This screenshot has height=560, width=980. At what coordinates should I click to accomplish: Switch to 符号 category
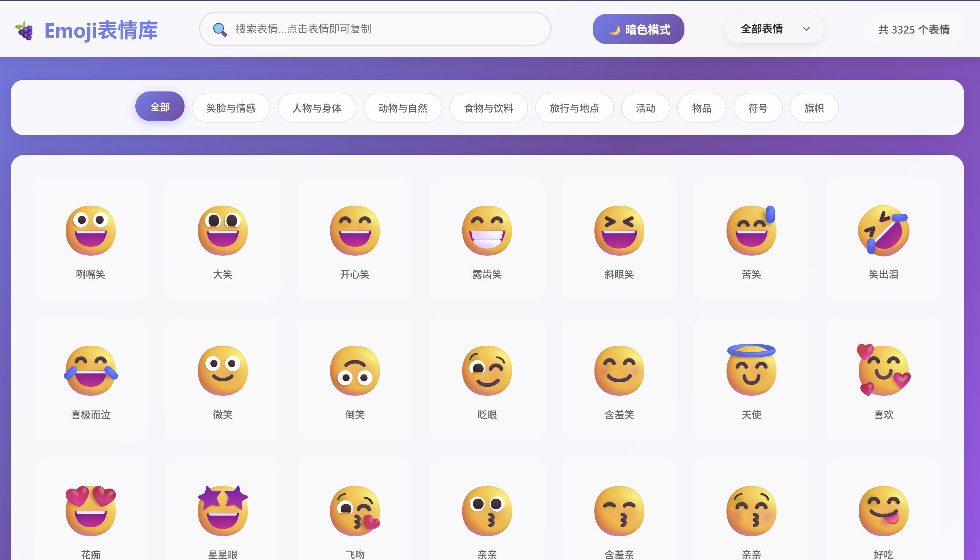[758, 108]
